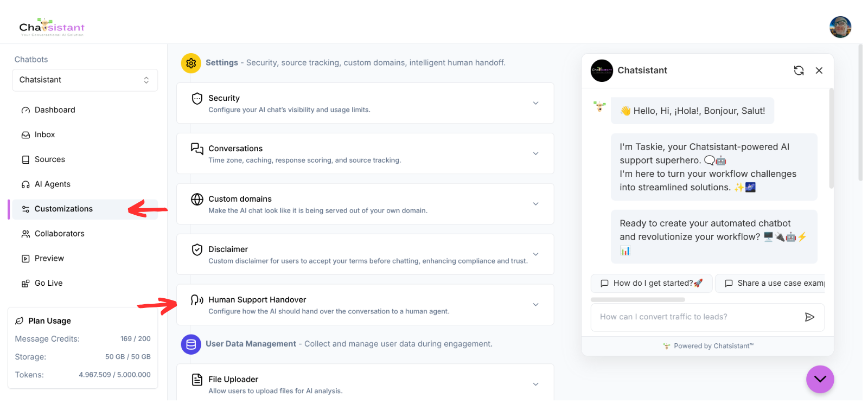Click the User Data Management heading
868x417 pixels.
(x=251, y=344)
